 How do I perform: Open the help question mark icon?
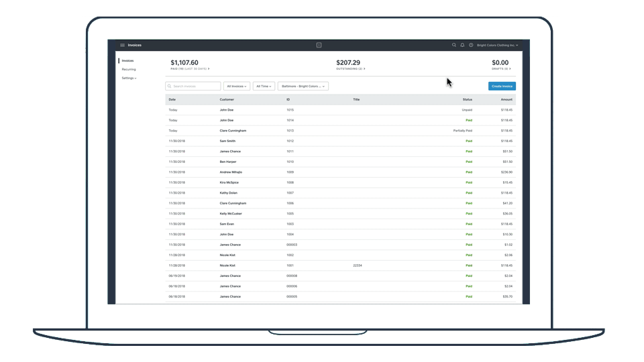coord(471,45)
